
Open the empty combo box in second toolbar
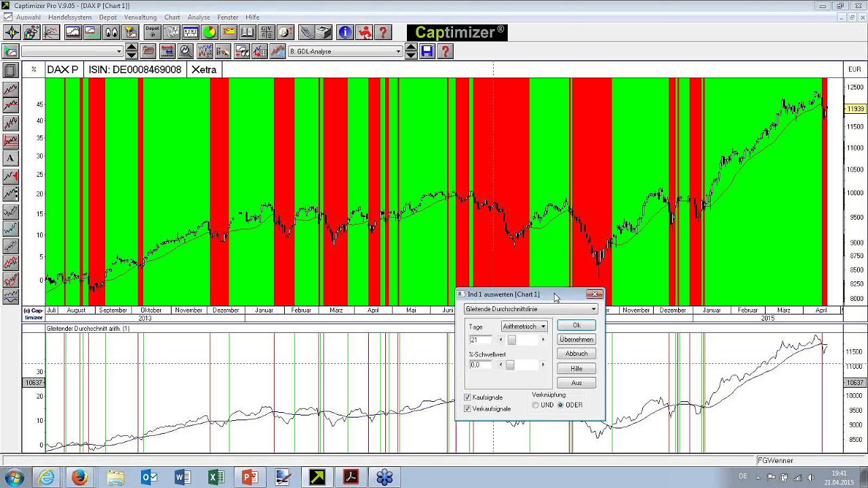tap(72, 52)
